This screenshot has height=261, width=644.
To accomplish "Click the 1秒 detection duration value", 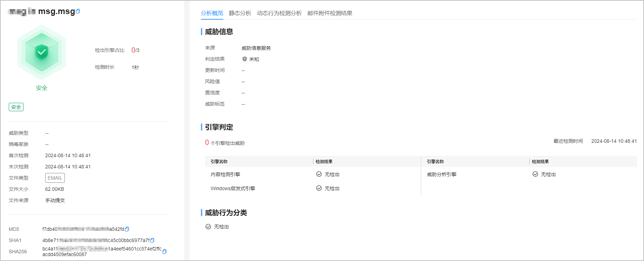I will tap(135, 67).
